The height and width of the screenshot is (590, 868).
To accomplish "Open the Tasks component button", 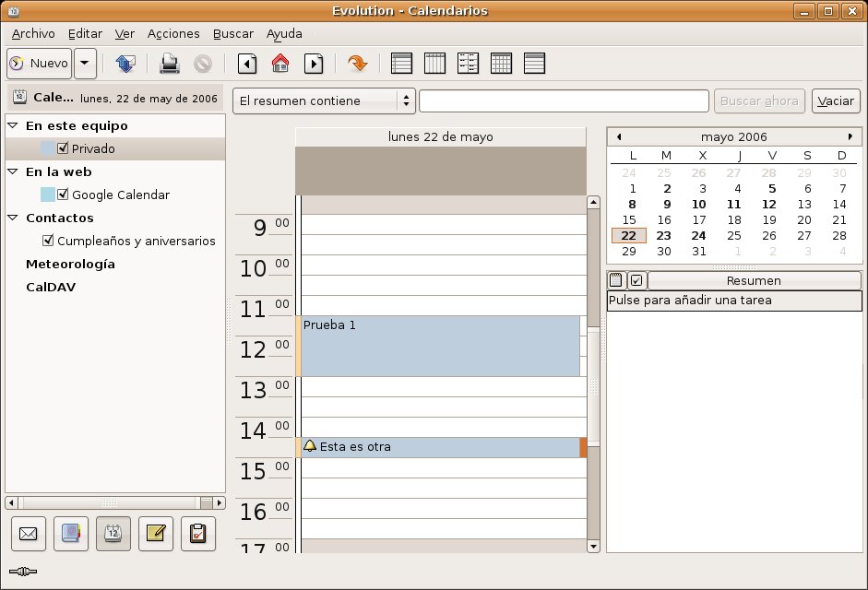I will pyautogui.click(x=198, y=534).
